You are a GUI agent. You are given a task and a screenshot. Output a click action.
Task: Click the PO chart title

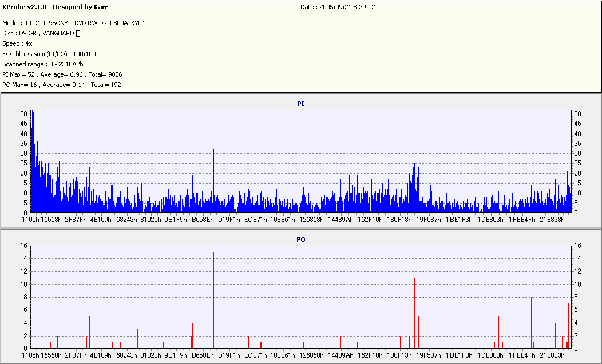pyautogui.click(x=300, y=239)
